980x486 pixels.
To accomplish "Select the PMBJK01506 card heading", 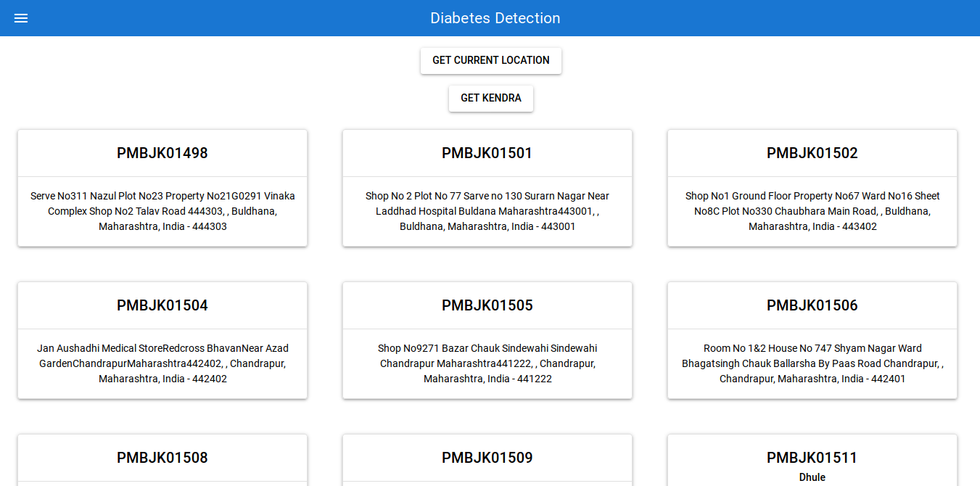I will 812,305.
